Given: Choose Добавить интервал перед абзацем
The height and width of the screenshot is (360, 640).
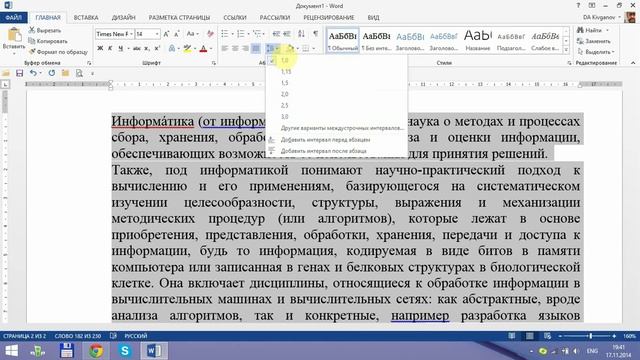Looking at the screenshot, I should (337, 140).
